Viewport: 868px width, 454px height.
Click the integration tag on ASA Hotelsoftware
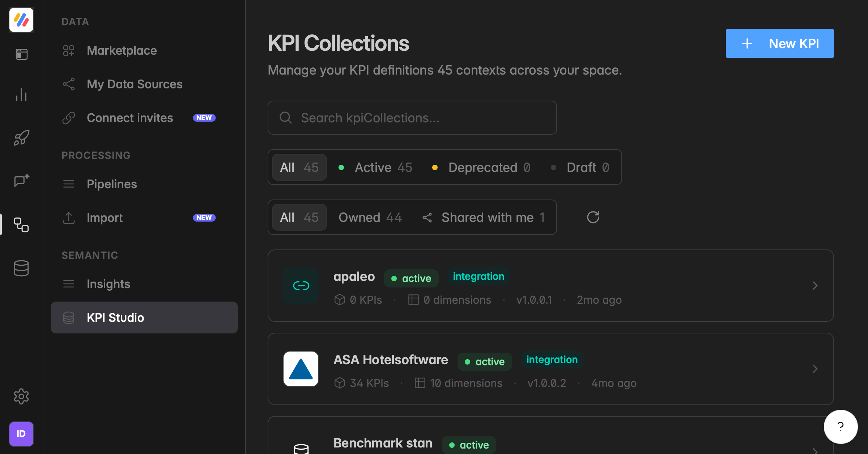(x=552, y=360)
